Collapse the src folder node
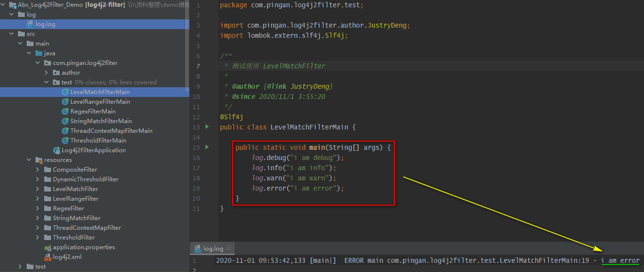644x272 pixels. point(12,34)
